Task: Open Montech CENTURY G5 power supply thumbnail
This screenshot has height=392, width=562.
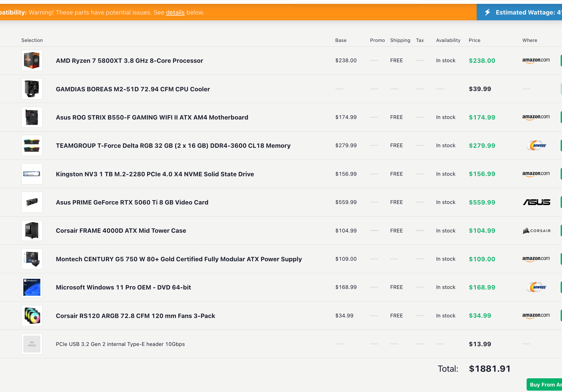Action: [x=32, y=259]
